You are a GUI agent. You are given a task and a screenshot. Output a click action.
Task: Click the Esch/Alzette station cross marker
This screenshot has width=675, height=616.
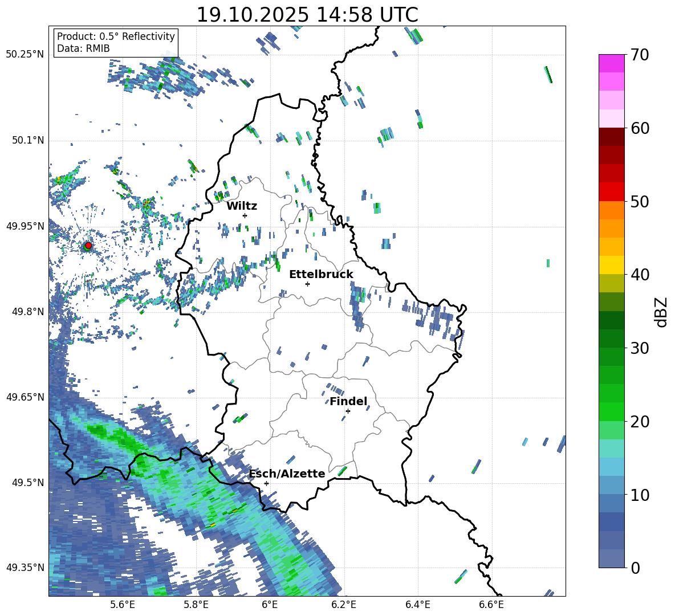coord(266,483)
